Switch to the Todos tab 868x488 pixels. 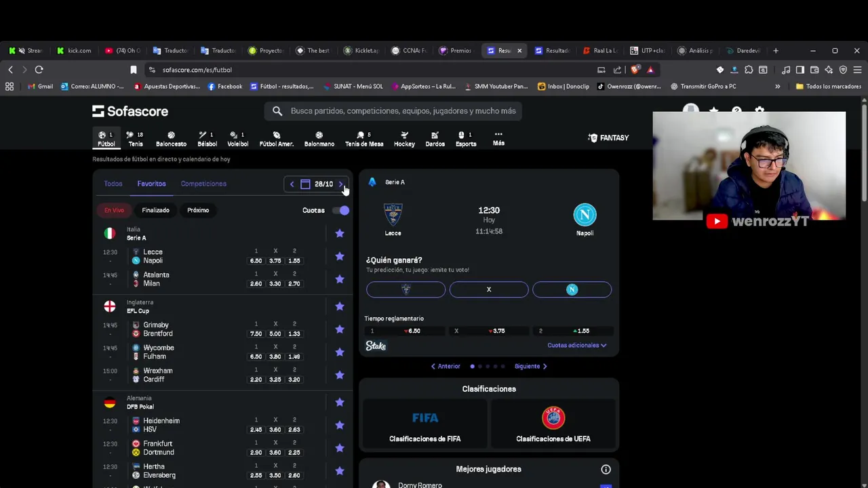[x=113, y=184]
